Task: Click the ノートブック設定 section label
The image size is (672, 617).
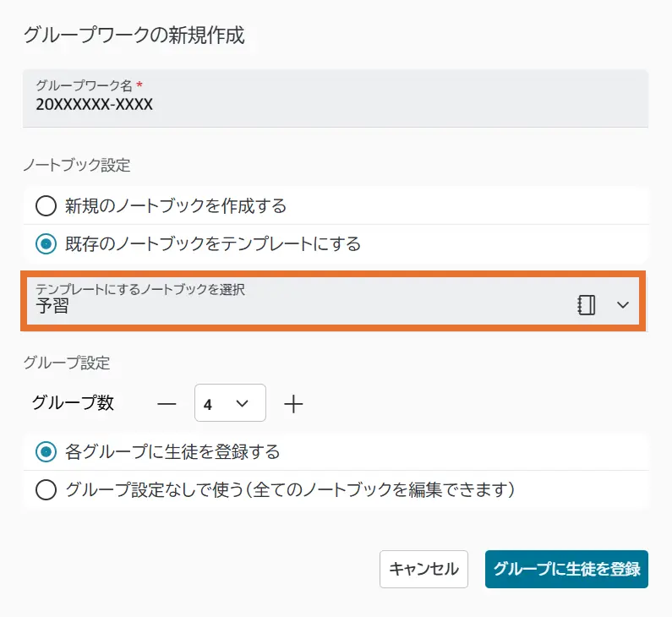Action: coord(77,165)
